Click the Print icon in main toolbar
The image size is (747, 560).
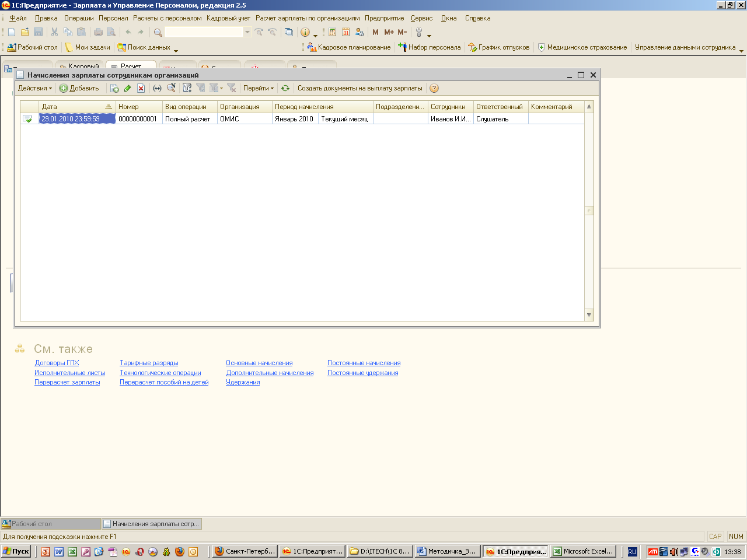(98, 32)
